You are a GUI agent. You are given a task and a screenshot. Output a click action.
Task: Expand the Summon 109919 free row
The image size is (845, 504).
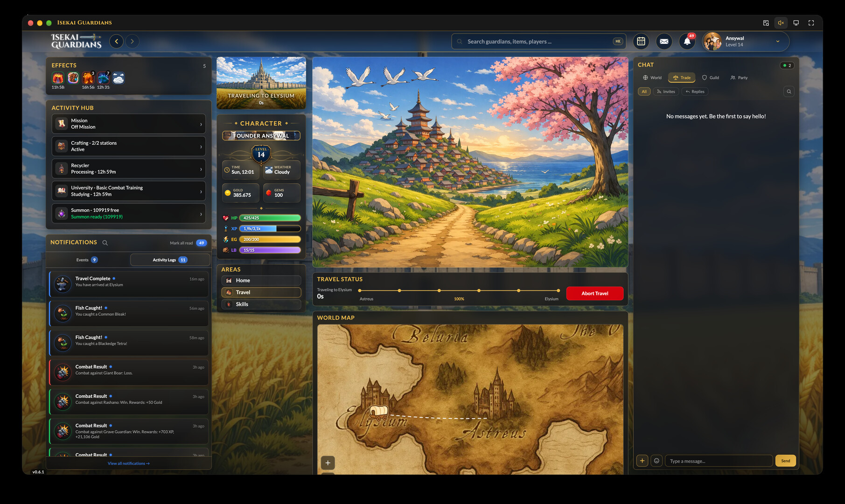pyautogui.click(x=129, y=213)
